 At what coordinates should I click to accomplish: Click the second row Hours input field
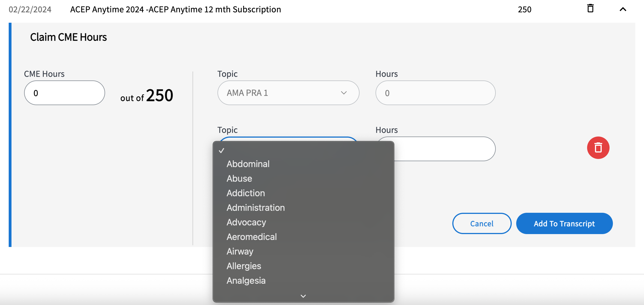(x=446, y=149)
